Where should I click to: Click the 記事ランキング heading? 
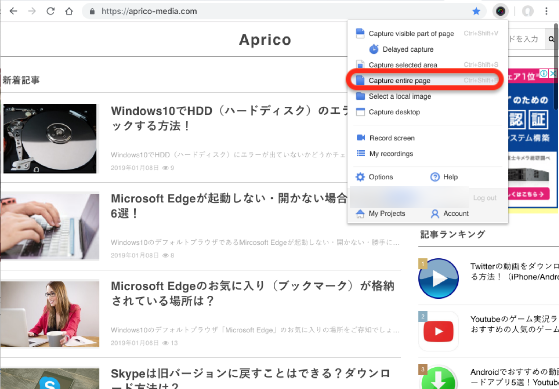(453, 234)
